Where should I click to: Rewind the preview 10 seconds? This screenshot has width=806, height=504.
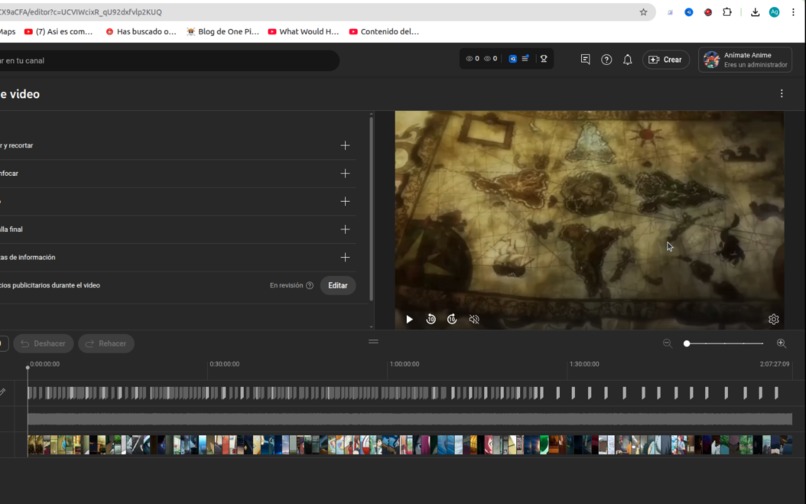tap(431, 319)
